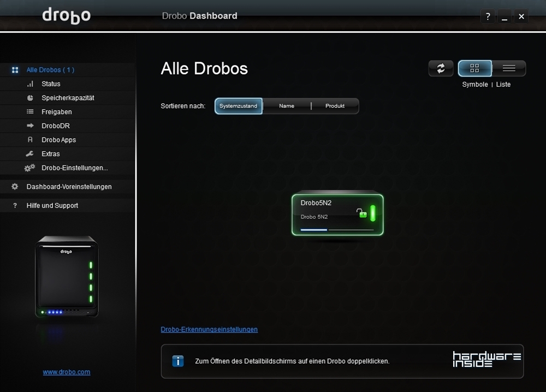
Task: Open the Drobo-Erkennungseinstellungen link
Action: 209,329
